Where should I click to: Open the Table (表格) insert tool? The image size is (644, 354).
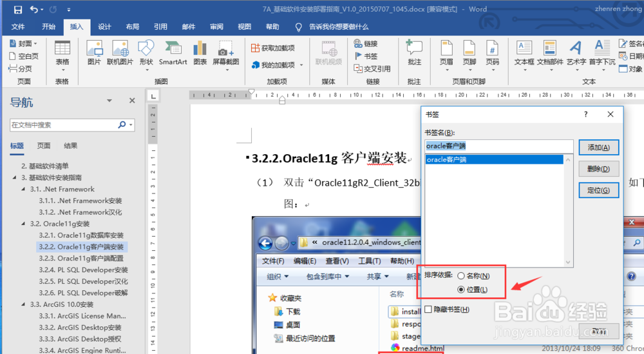[x=62, y=54]
